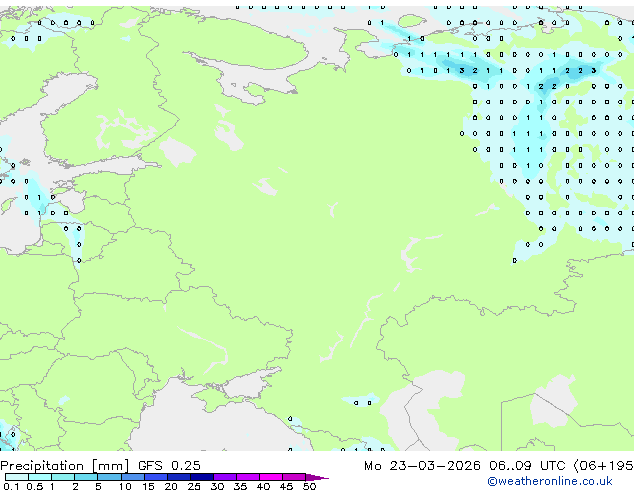This screenshot has height=490, width=634.
Task: Choose the 35–40 mm magenta swatch
Action: click(248, 477)
